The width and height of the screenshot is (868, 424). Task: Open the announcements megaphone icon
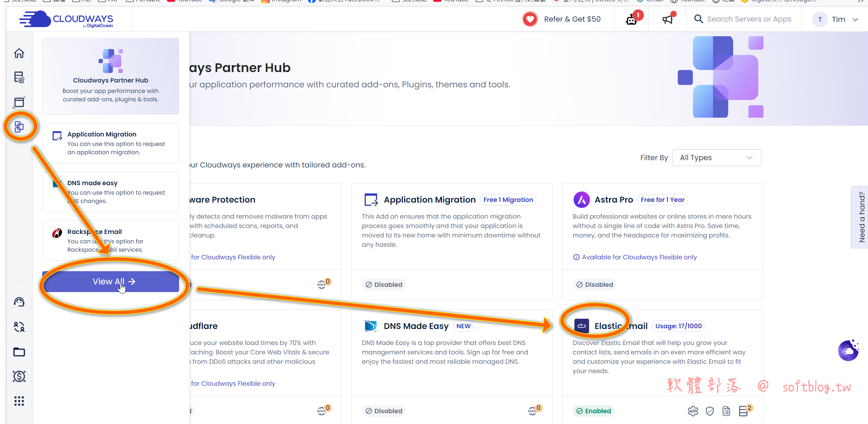(x=667, y=19)
